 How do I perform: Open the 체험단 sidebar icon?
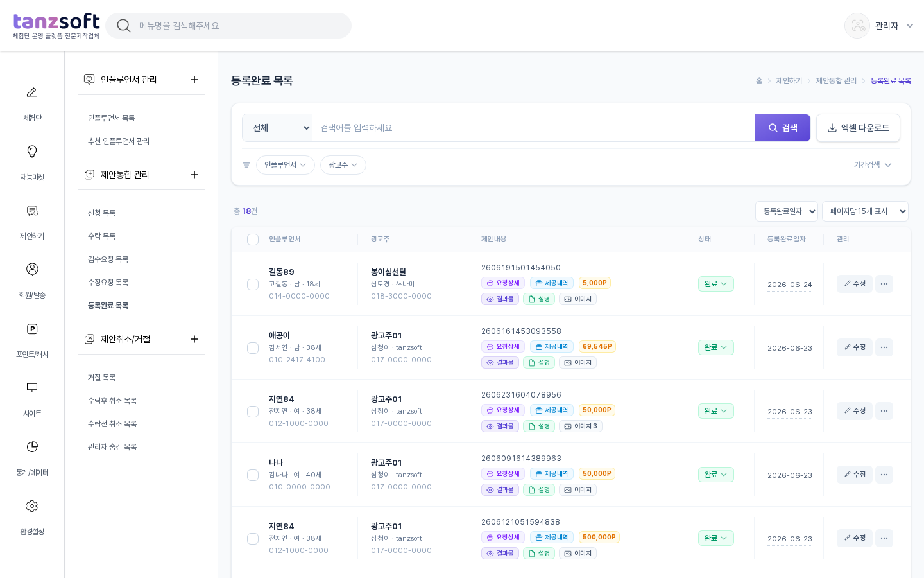click(31, 92)
